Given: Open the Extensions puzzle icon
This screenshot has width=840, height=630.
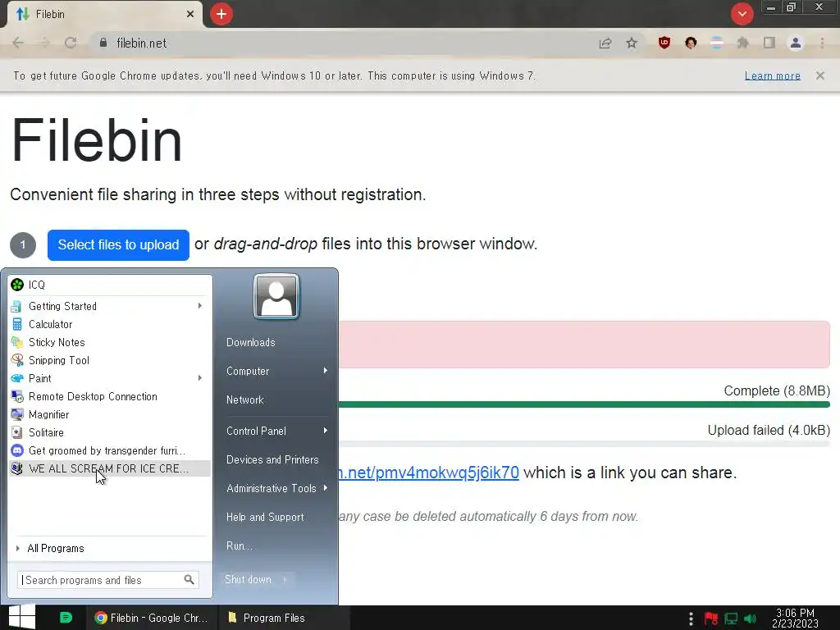Looking at the screenshot, I should point(743,43).
